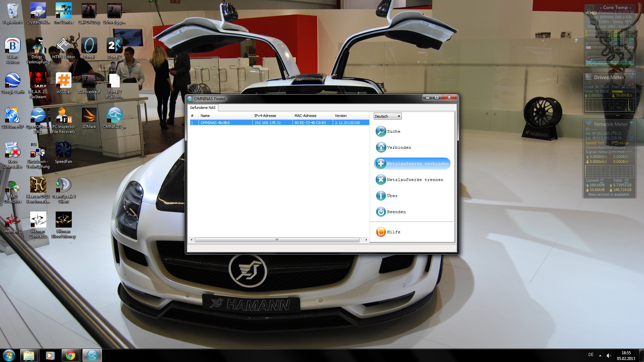Open the Windows Start menu
This screenshot has height=362, width=644.
point(9,355)
